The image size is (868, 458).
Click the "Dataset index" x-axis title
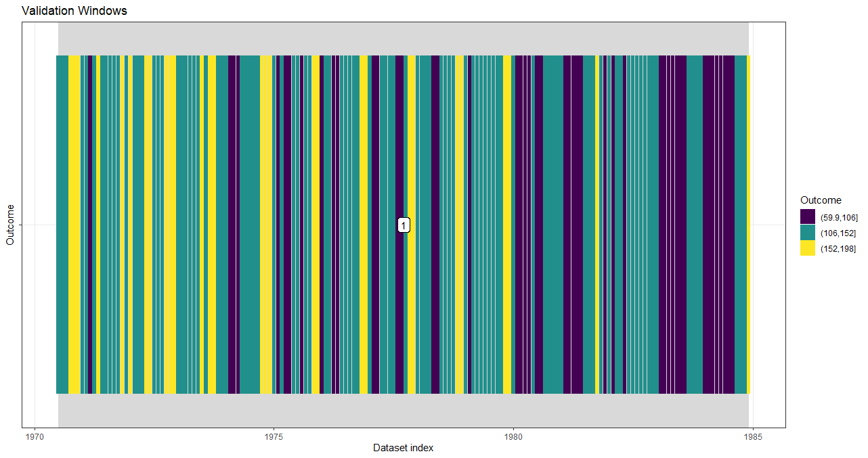[403, 448]
